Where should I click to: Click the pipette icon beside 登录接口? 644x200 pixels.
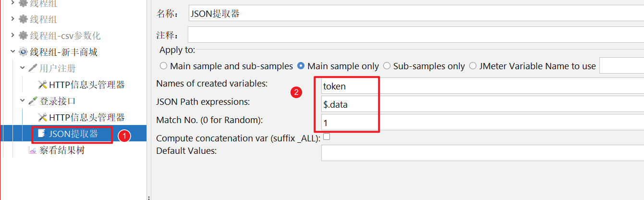[33, 101]
